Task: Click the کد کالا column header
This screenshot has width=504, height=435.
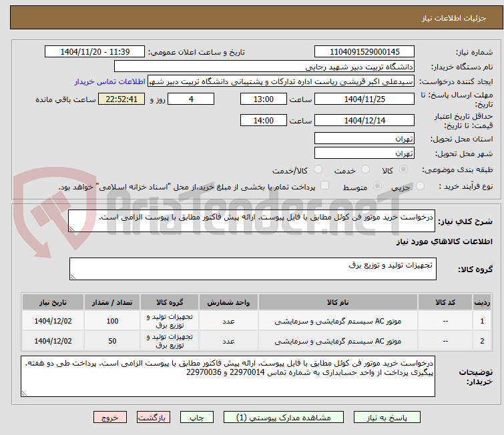Action: [445, 302]
